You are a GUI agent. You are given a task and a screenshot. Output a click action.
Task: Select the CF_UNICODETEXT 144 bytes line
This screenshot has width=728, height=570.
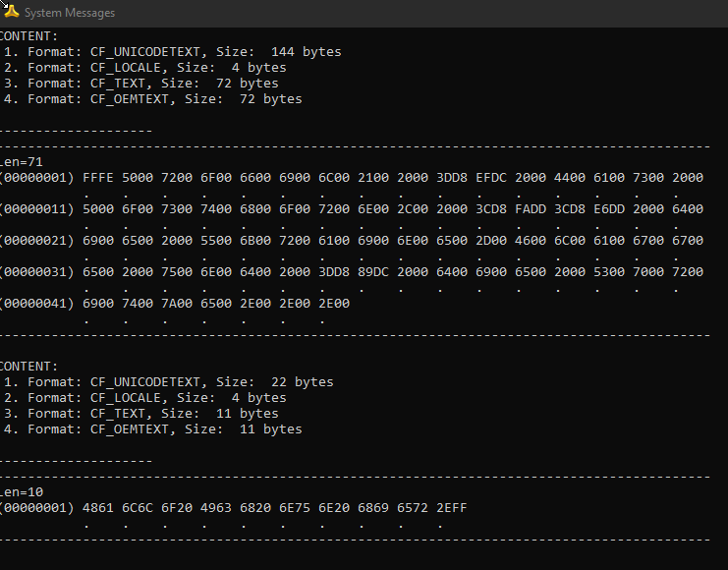pos(172,52)
